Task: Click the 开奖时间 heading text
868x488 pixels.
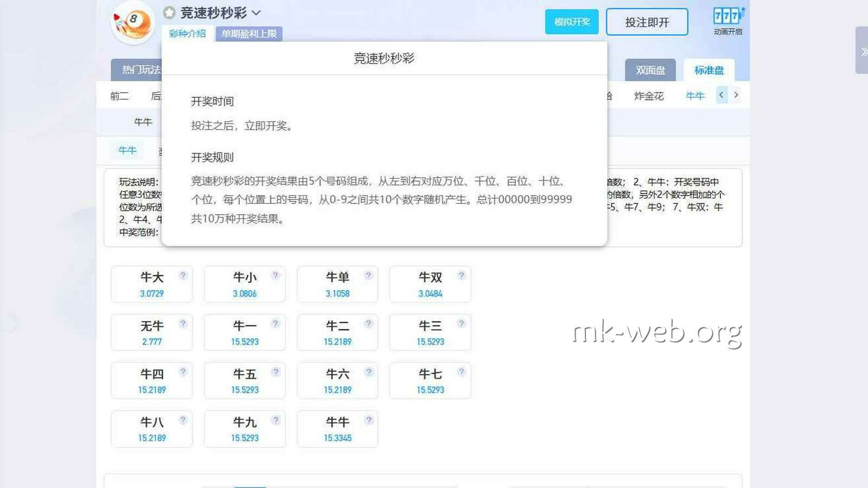Action: pos(212,101)
